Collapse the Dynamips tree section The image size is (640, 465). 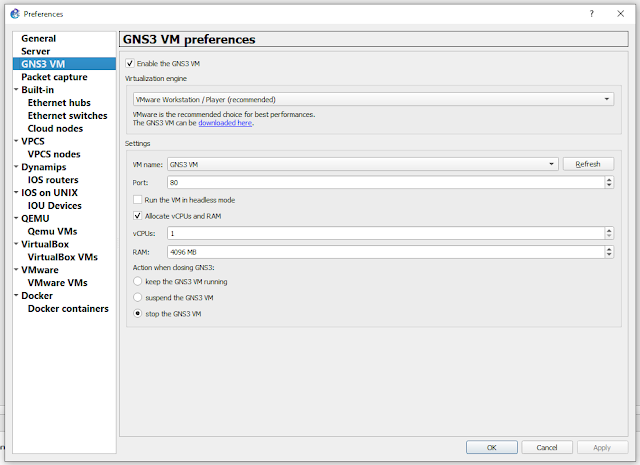tap(16, 167)
